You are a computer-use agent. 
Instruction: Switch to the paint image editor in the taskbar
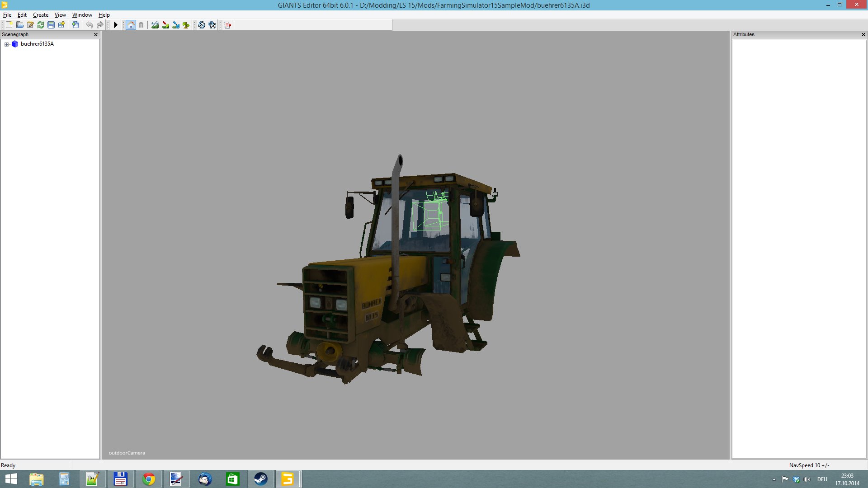coord(176,479)
